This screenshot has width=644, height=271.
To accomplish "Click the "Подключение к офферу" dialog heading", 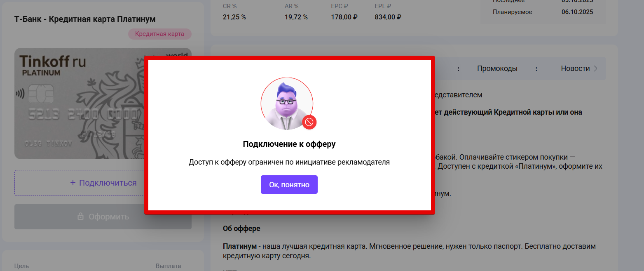I will coord(289,144).
